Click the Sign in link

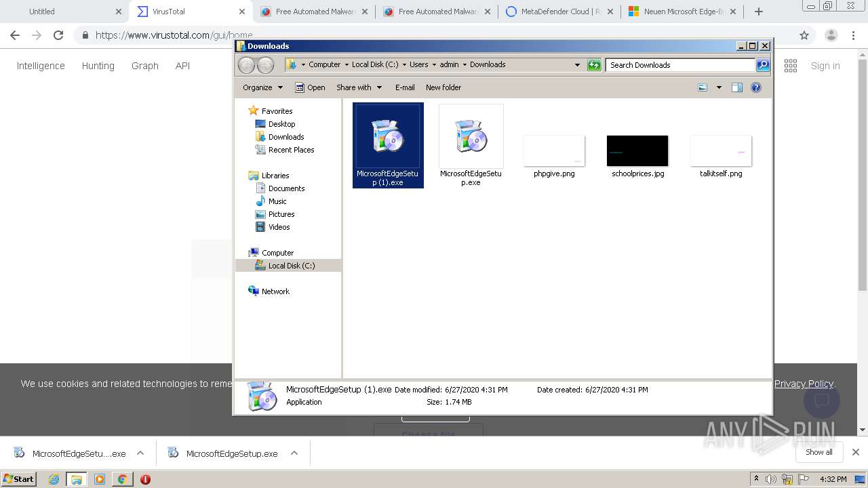point(825,66)
